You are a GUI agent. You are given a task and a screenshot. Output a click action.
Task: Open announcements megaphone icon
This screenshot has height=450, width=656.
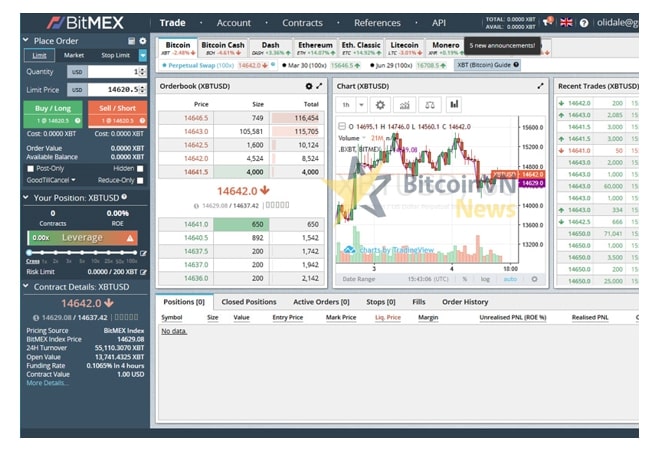[x=548, y=22]
